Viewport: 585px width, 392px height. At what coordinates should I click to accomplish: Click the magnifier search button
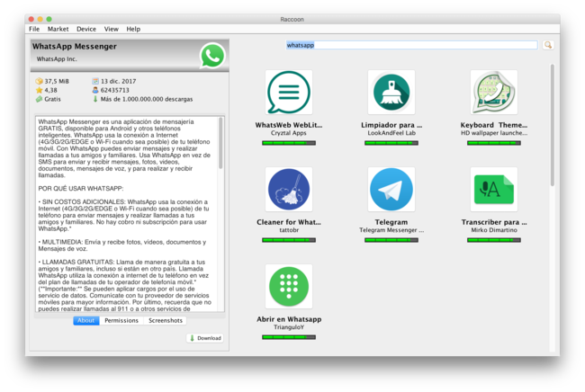tap(548, 45)
